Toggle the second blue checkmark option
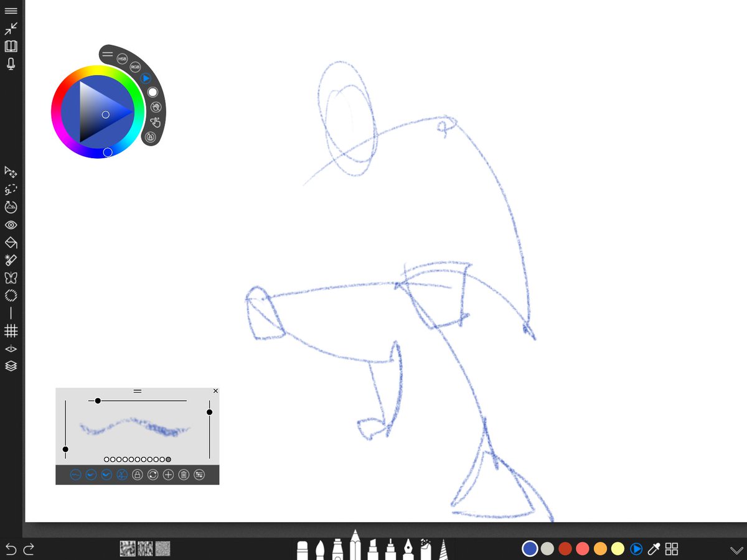The image size is (747, 560). 106,475
